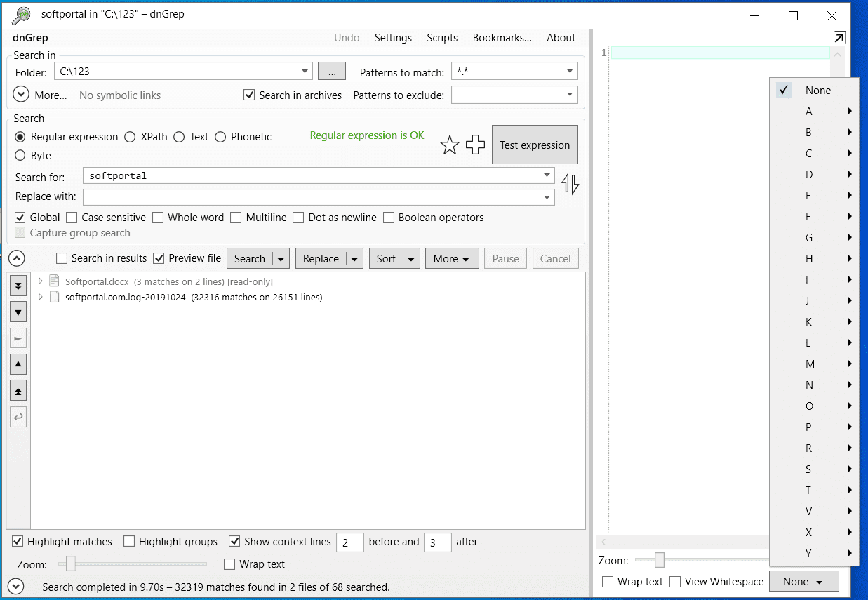The height and width of the screenshot is (600, 868).
Task: Click the preview Zoom slider thumb
Action: pyautogui.click(x=659, y=560)
